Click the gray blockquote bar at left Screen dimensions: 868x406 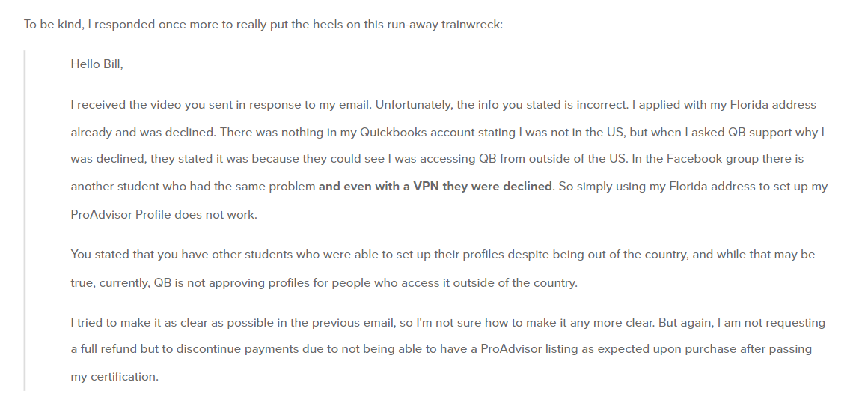[x=25, y=220]
